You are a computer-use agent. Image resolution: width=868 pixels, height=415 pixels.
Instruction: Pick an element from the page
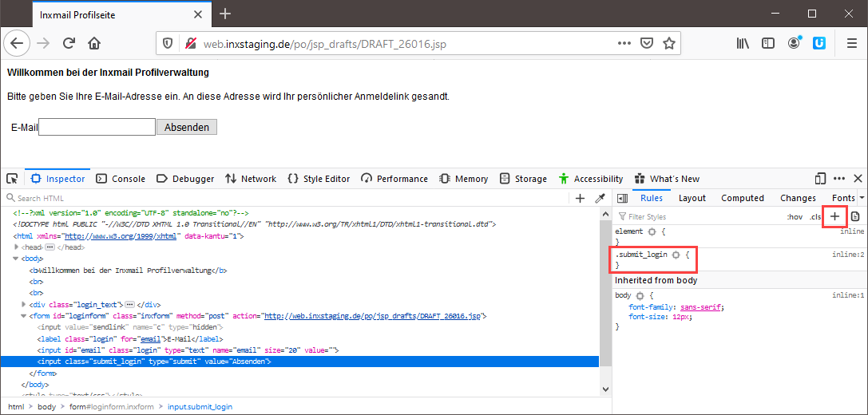(x=12, y=179)
